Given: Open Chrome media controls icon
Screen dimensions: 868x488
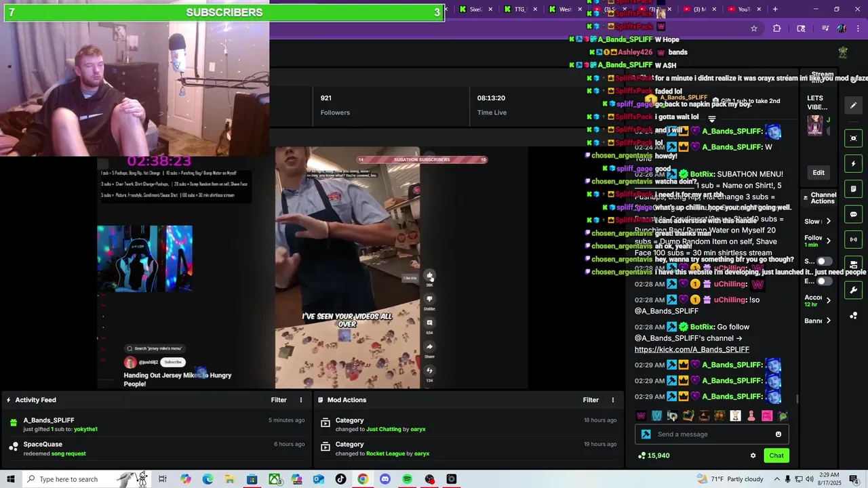Looking at the screenshot, I should (x=825, y=28).
